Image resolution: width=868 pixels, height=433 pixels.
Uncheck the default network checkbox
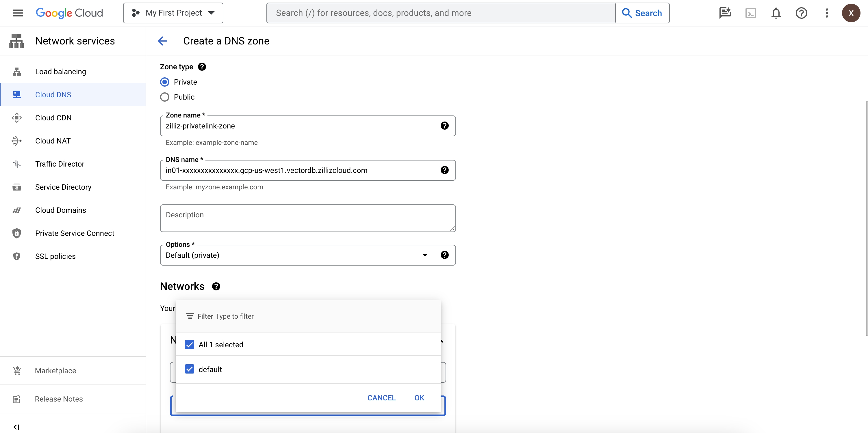click(x=189, y=369)
